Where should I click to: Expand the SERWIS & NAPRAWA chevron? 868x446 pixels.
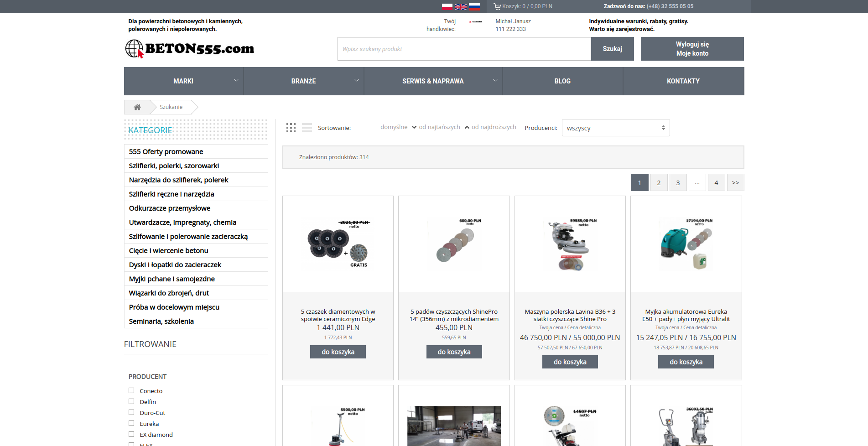coord(495,80)
